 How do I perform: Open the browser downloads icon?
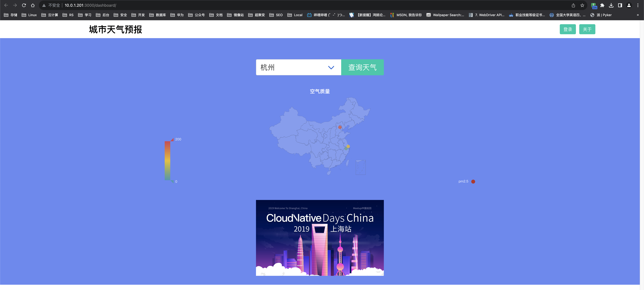click(x=611, y=5)
